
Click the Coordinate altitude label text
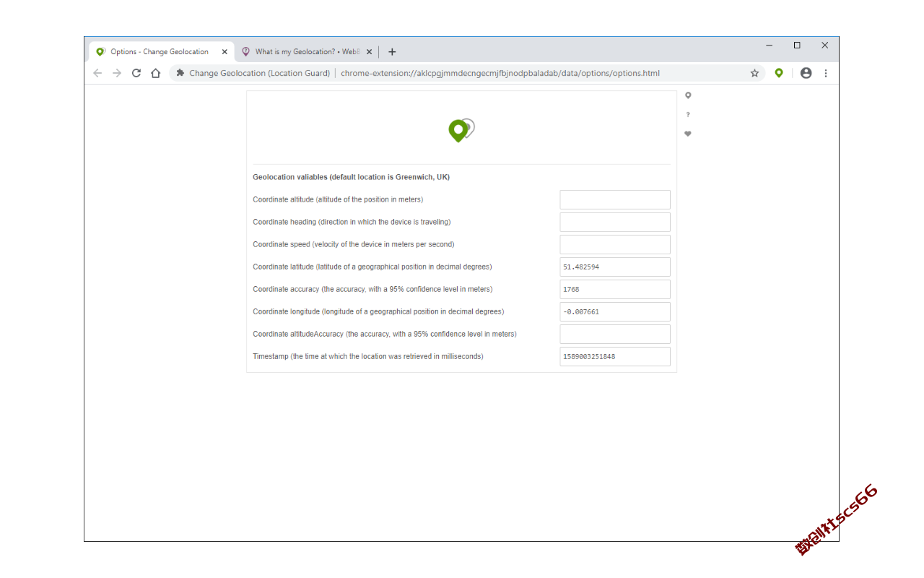(338, 199)
